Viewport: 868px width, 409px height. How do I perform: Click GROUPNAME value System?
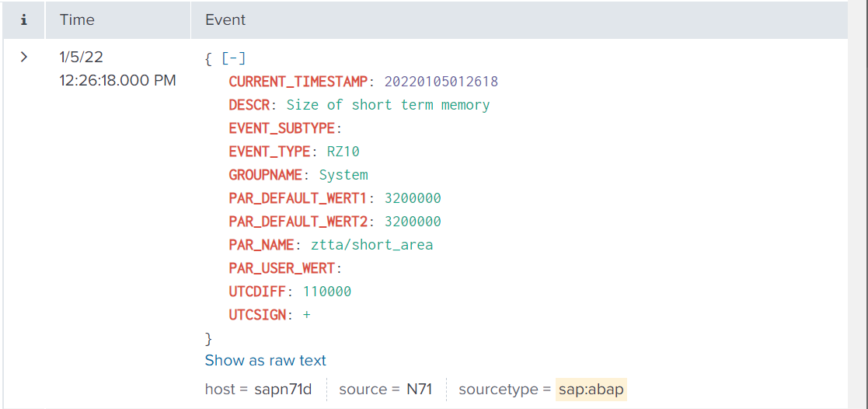coord(343,175)
